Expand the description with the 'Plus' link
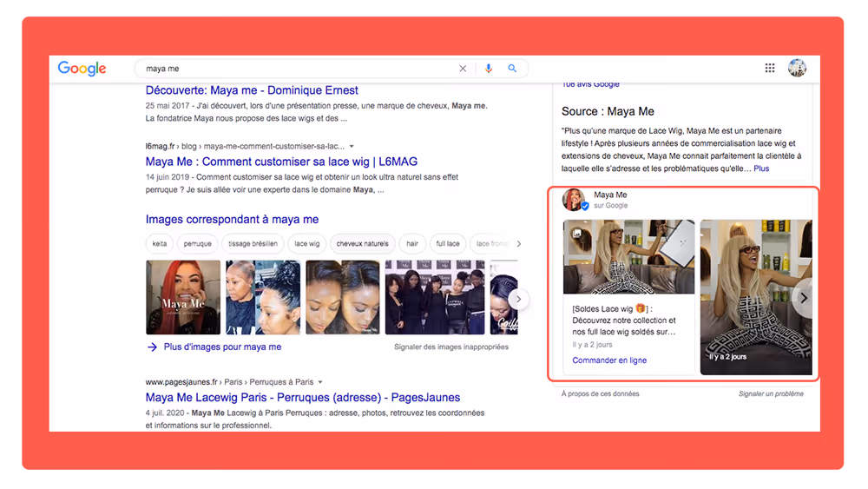 (x=761, y=169)
